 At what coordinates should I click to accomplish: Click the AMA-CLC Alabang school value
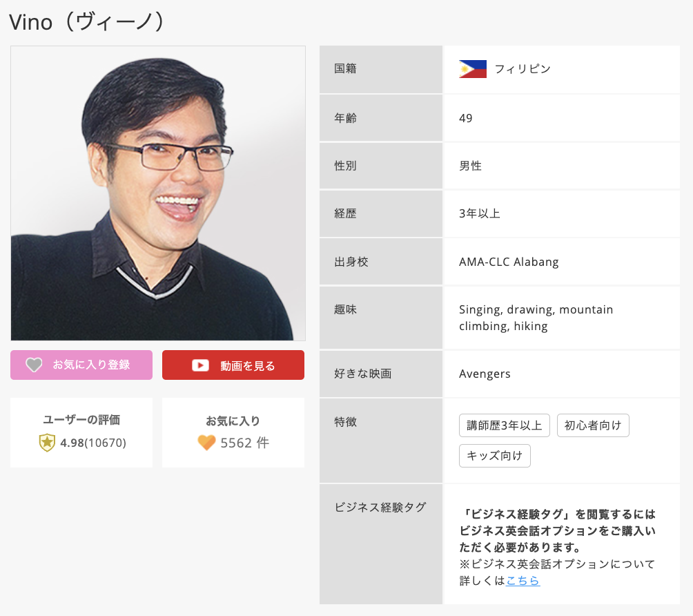(509, 262)
